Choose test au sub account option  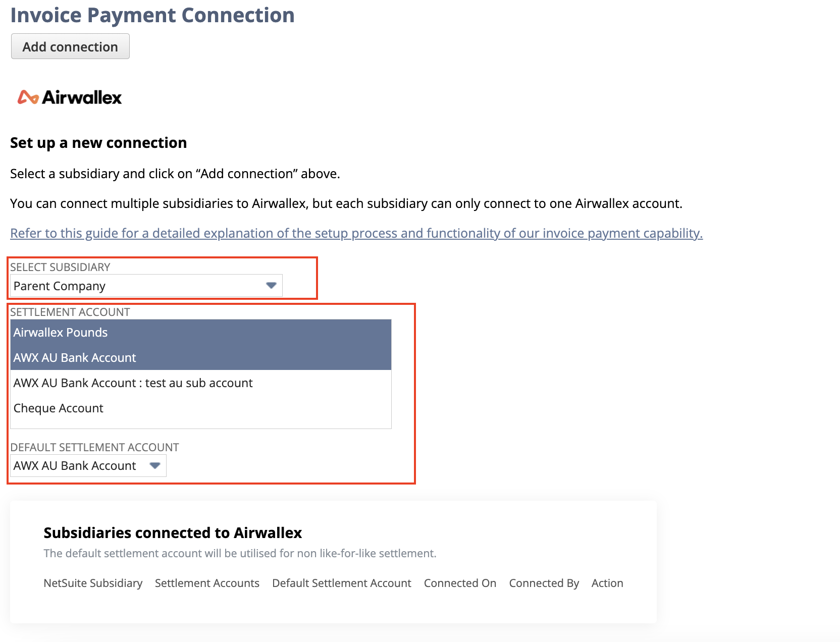pyautogui.click(x=201, y=383)
